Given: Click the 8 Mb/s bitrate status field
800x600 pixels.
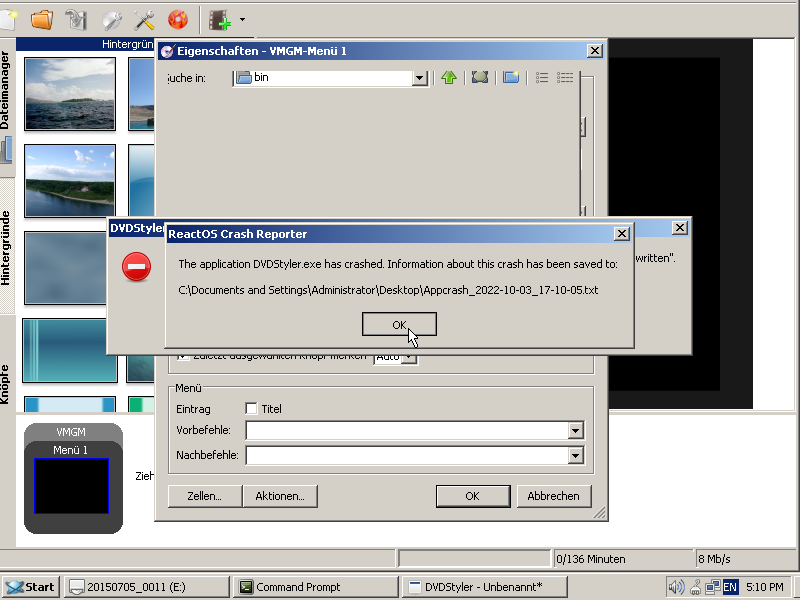Looking at the screenshot, I should (x=746, y=559).
